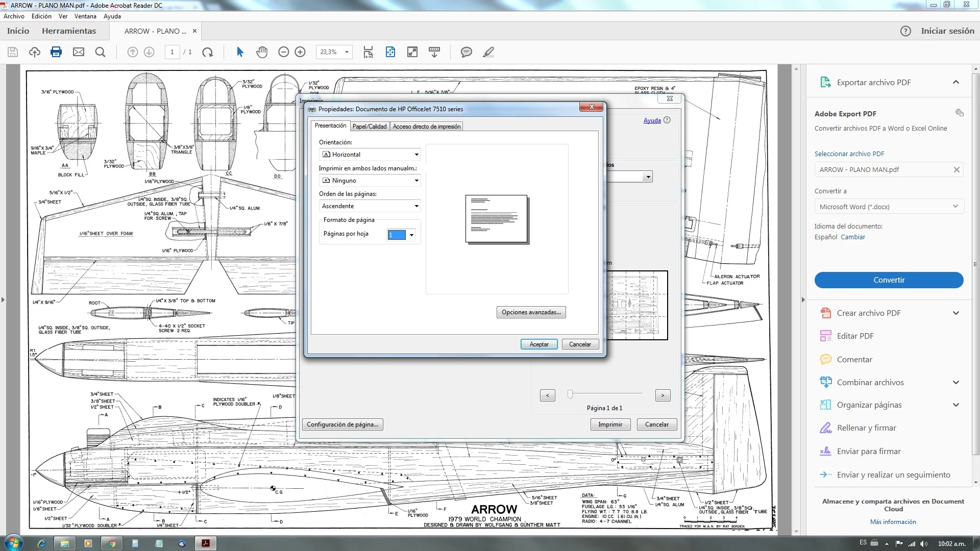Click the print icon in toolbar
The image size is (980, 551).
(x=56, y=52)
